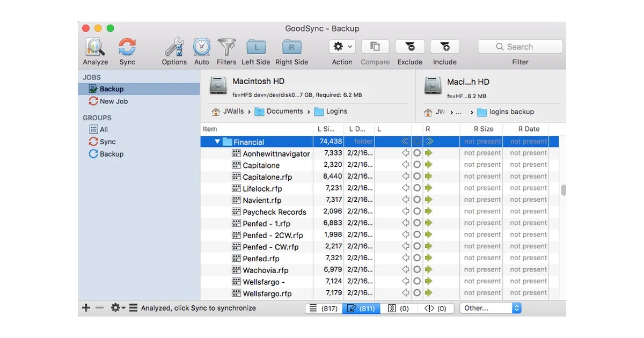Click the Right Side folder icon
Image resolution: width=644 pixels, height=338 pixels.
tap(291, 47)
